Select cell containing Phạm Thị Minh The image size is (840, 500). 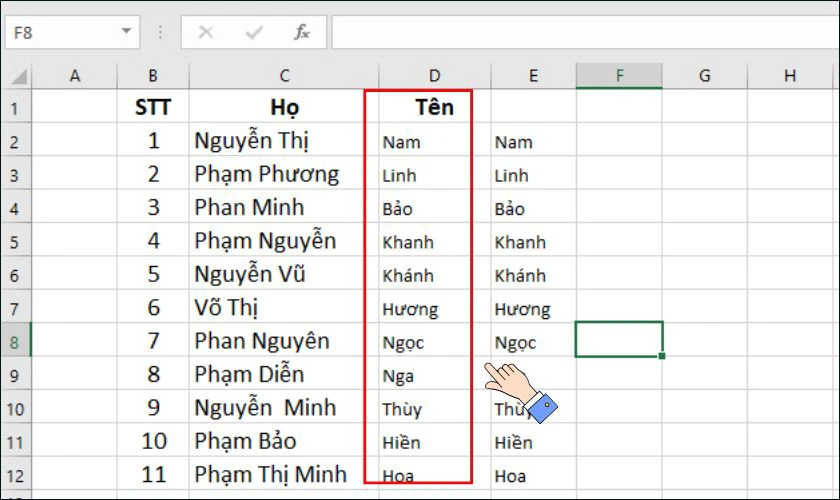click(284, 474)
